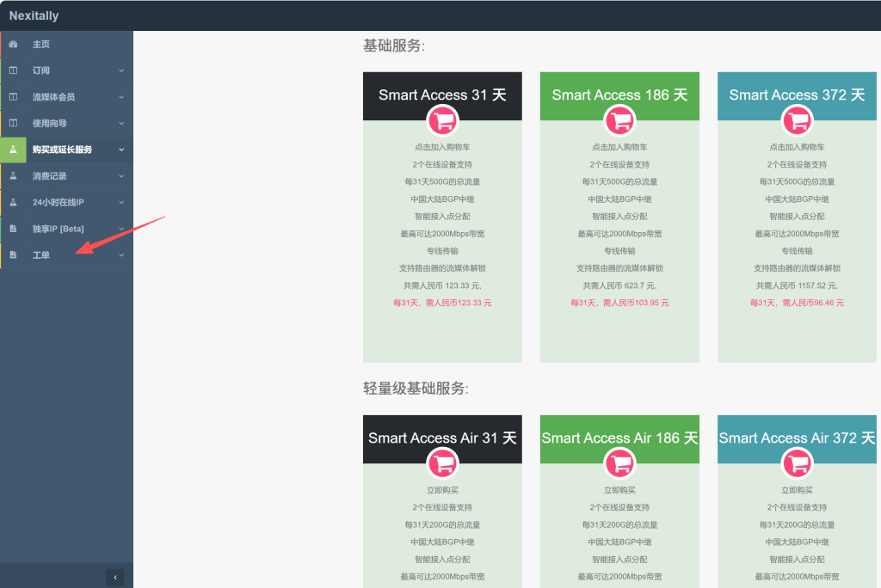Click 立即购买 under Smart Access Air 186 天
The width and height of the screenshot is (881, 588).
point(619,490)
